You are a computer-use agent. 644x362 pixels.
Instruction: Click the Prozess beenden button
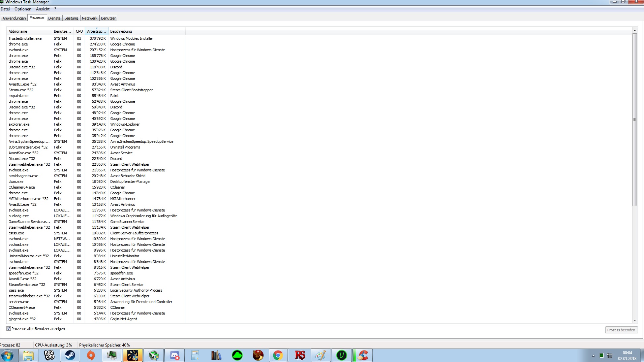click(x=621, y=330)
